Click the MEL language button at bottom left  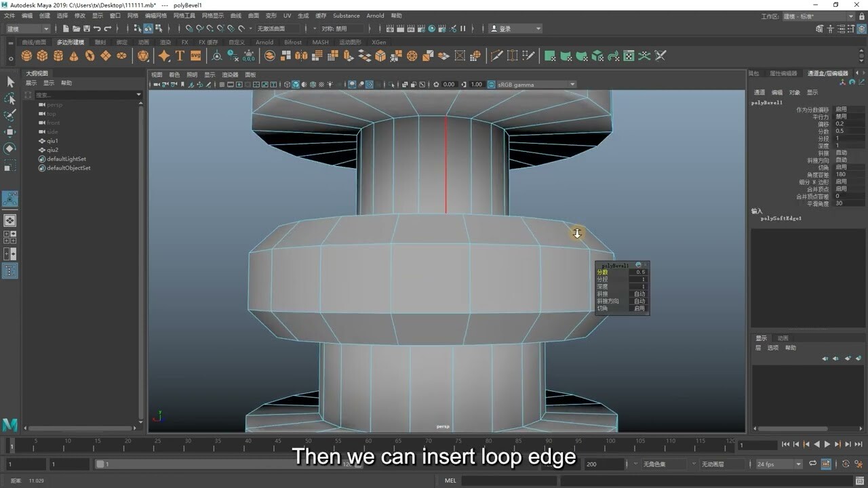point(449,481)
